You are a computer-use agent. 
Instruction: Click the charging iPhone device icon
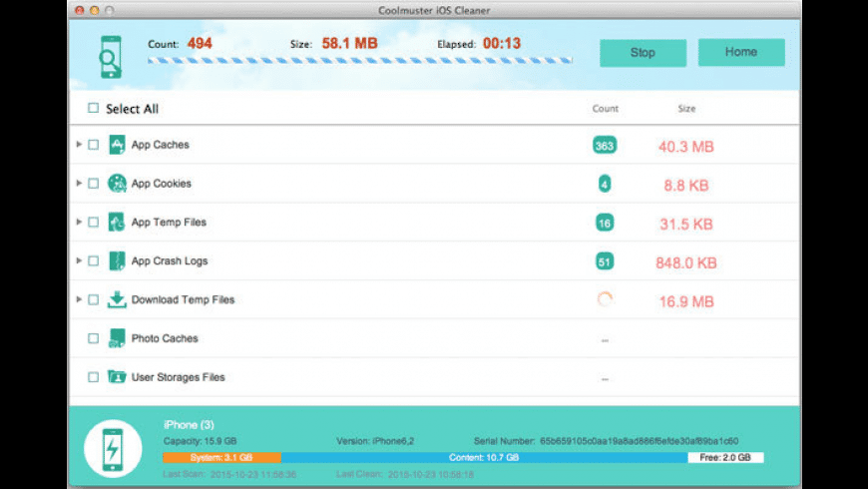[x=113, y=449]
